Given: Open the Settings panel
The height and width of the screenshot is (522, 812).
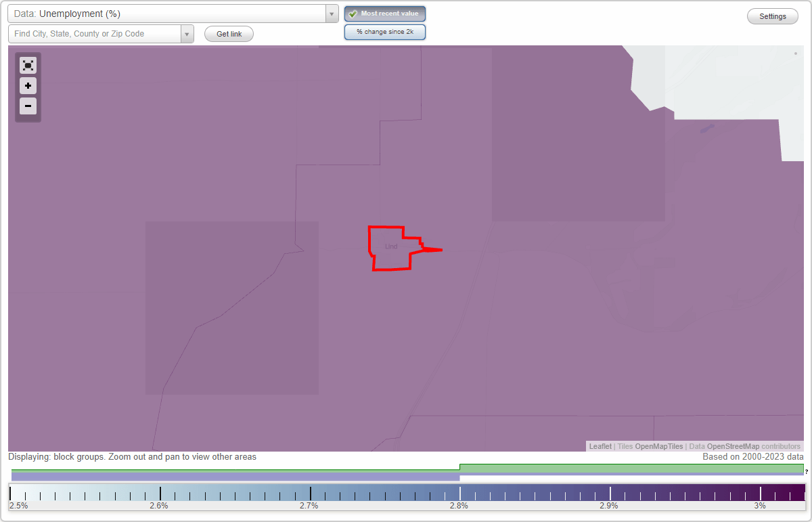Looking at the screenshot, I should [x=772, y=16].
